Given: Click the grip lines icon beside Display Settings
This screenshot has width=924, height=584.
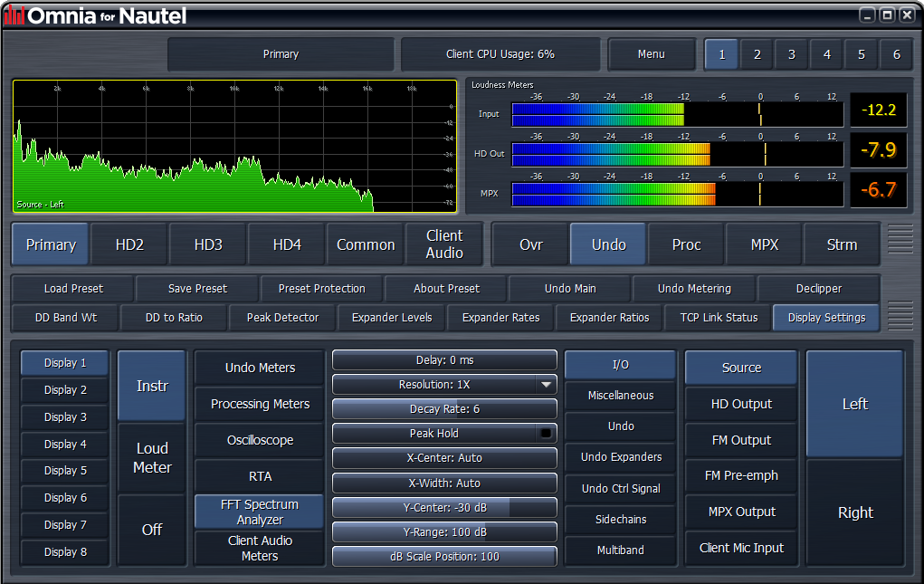Looking at the screenshot, I should (900, 315).
